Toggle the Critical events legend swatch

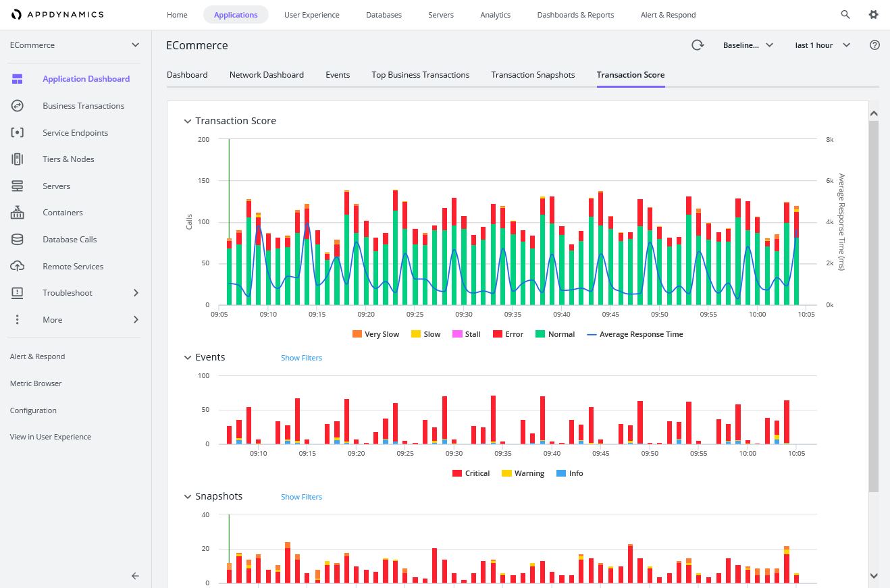point(457,473)
